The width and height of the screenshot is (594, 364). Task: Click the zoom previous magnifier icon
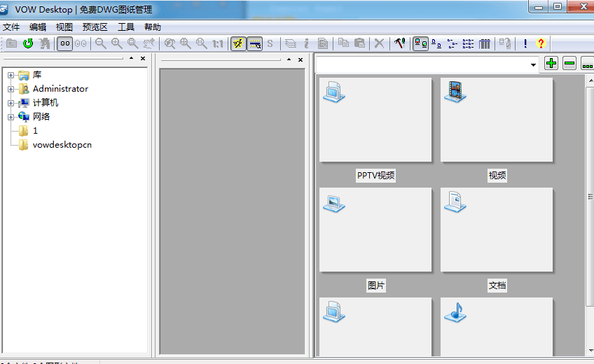click(170, 43)
